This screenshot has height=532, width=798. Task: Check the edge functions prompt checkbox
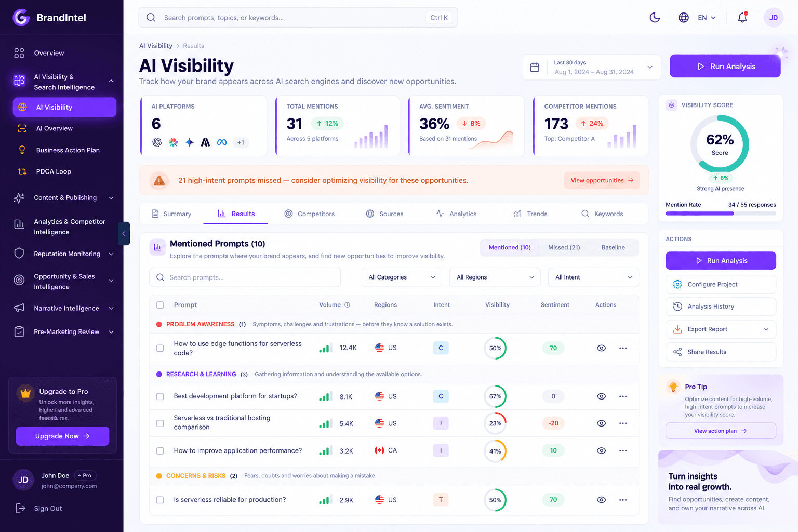tap(160, 348)
